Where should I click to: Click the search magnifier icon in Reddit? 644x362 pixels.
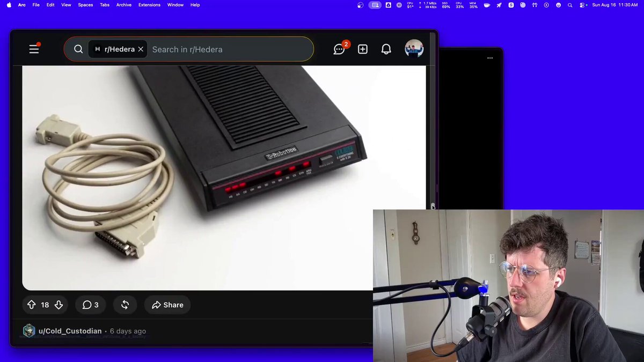(78, 49)
